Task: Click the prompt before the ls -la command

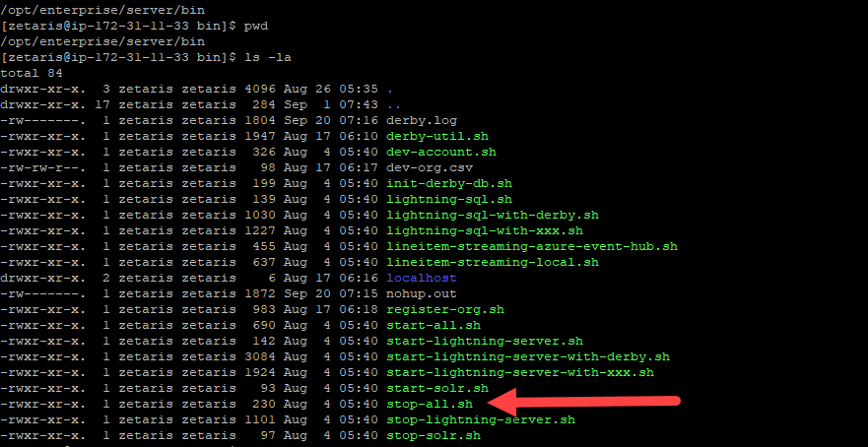Action: [118, 57]
